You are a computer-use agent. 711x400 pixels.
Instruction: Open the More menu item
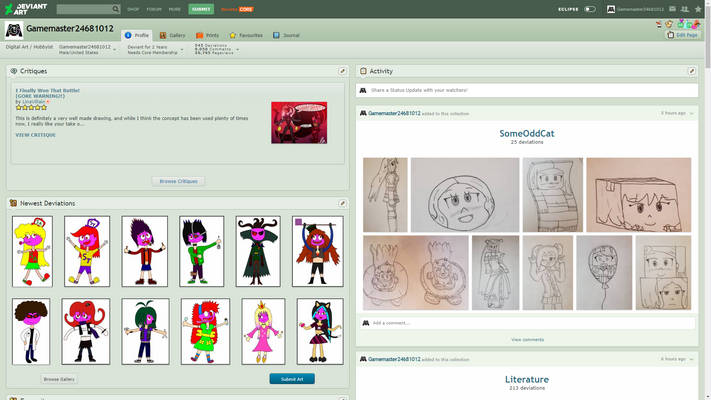pos(175,9)
